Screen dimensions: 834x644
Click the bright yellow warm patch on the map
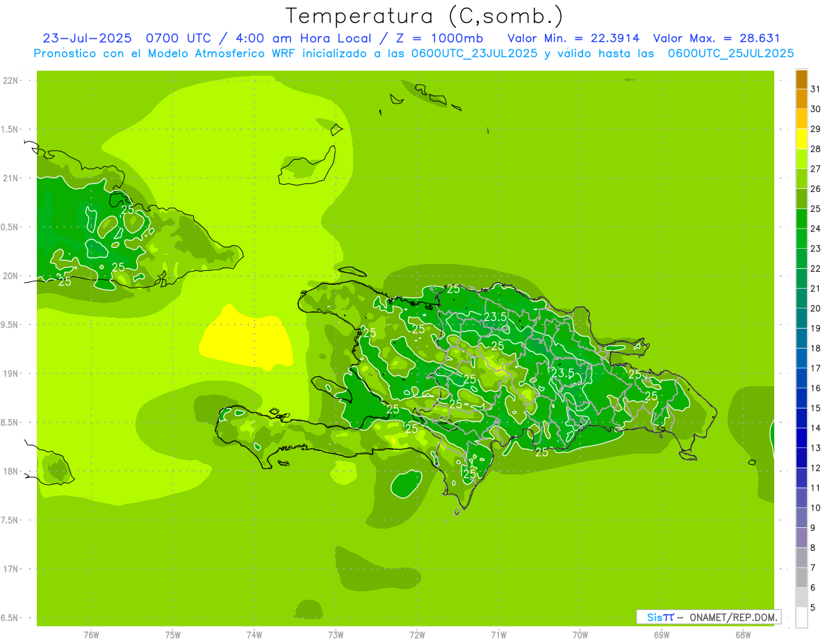point(245,339)
